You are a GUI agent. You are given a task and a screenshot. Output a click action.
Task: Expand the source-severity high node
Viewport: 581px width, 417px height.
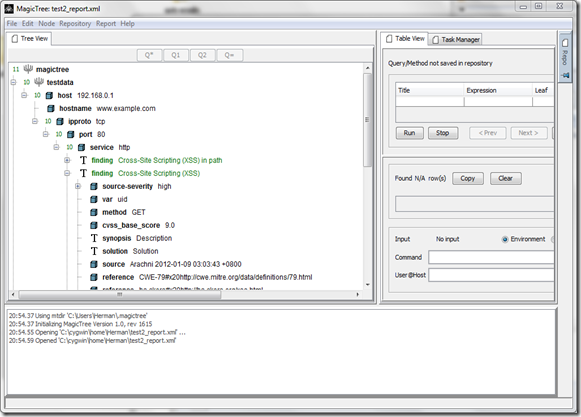78,186
